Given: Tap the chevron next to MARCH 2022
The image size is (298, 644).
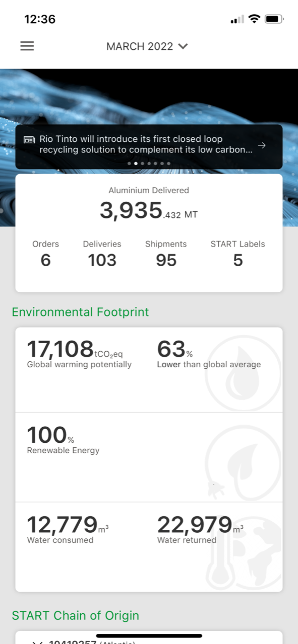Looking at the screenshot, I should tap(183, 46).
